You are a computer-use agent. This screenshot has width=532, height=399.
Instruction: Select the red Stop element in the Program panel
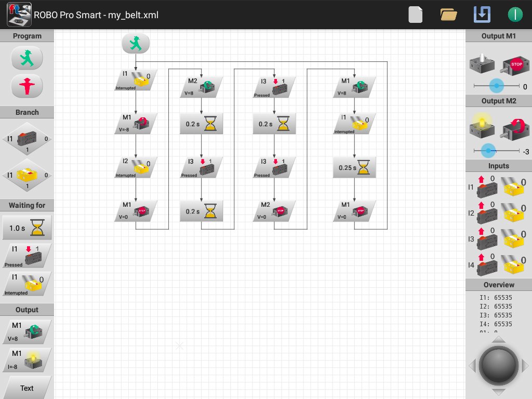click(27, 86)
